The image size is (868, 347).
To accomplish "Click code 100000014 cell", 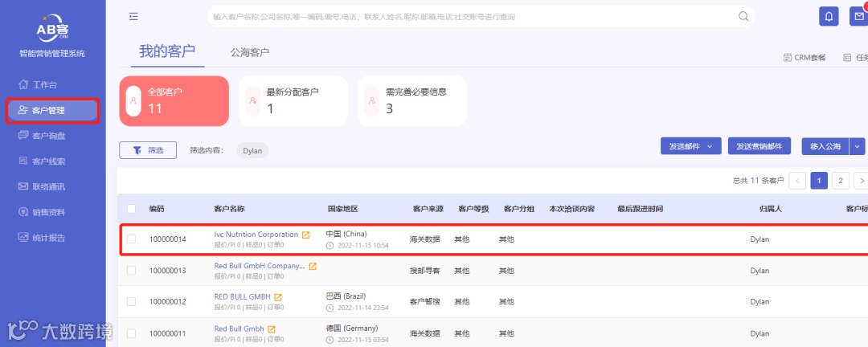I will tap(168, 239).
